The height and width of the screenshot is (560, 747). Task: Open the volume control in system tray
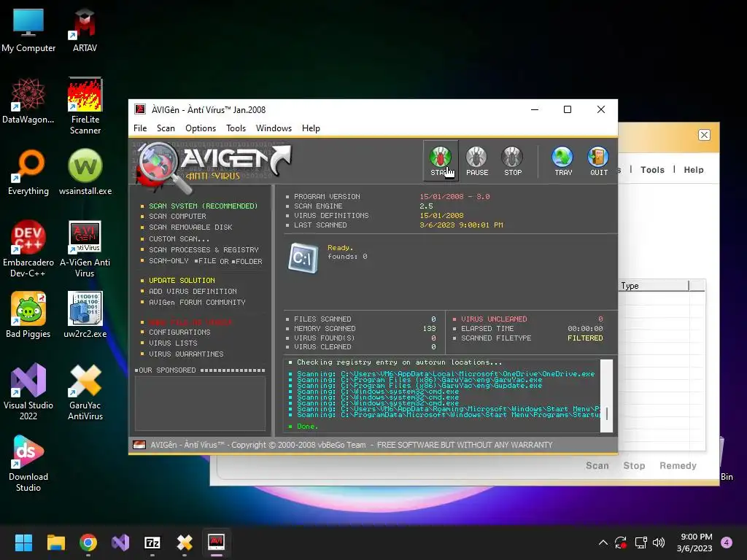click(659, 542)
